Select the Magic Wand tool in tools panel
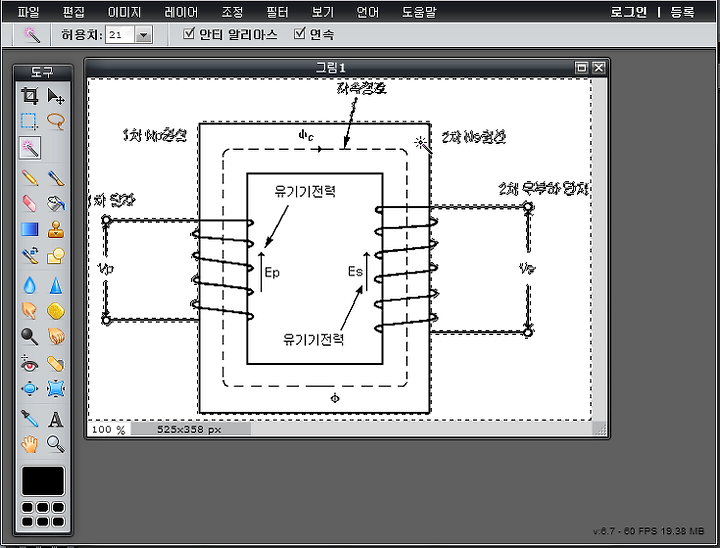720x548 pixels. tap(30, 148)
